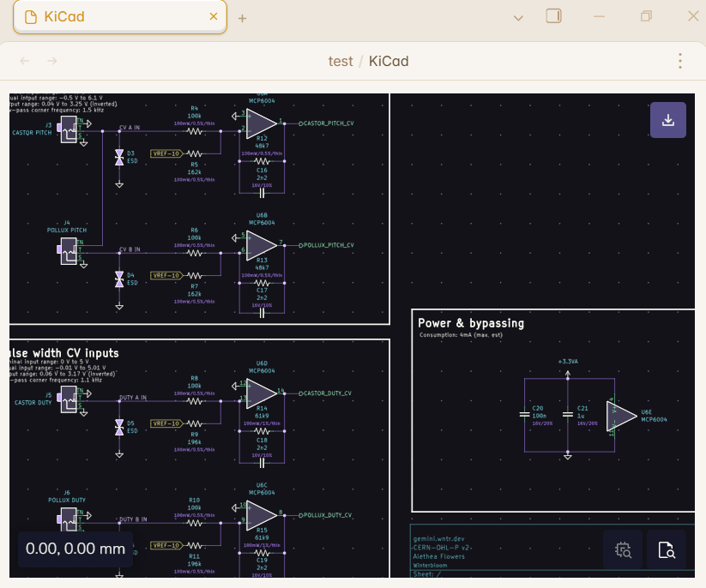Open the symbol search panel
This screenshot has width=706, height=588.
click(x=623, y=550)
